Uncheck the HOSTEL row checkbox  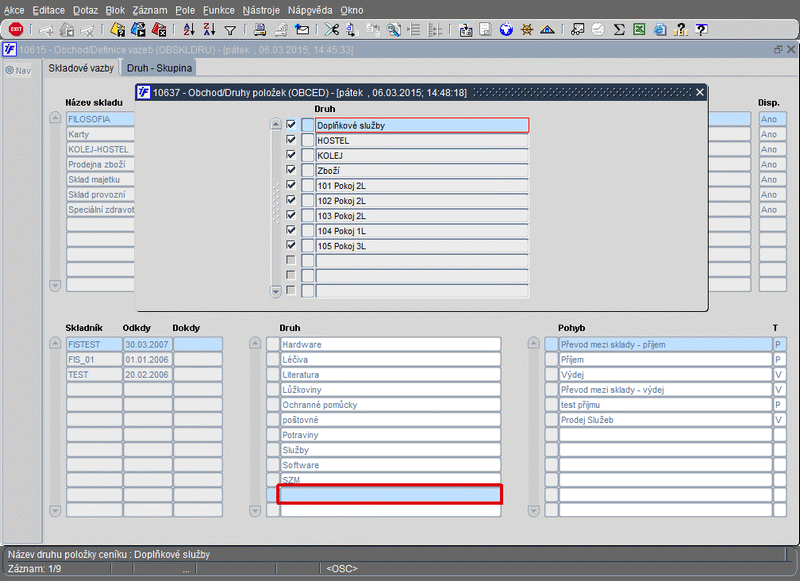pos(291,141)
